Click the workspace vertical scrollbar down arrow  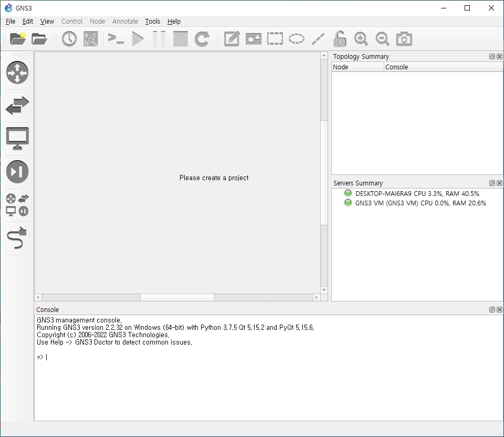tap(324, 290)
